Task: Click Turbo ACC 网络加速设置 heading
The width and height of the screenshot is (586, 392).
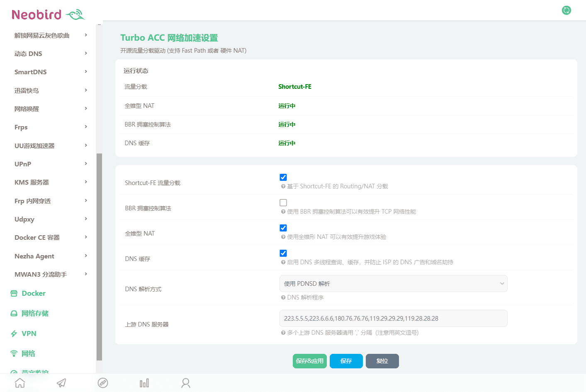Action: [x=169, y=38]
